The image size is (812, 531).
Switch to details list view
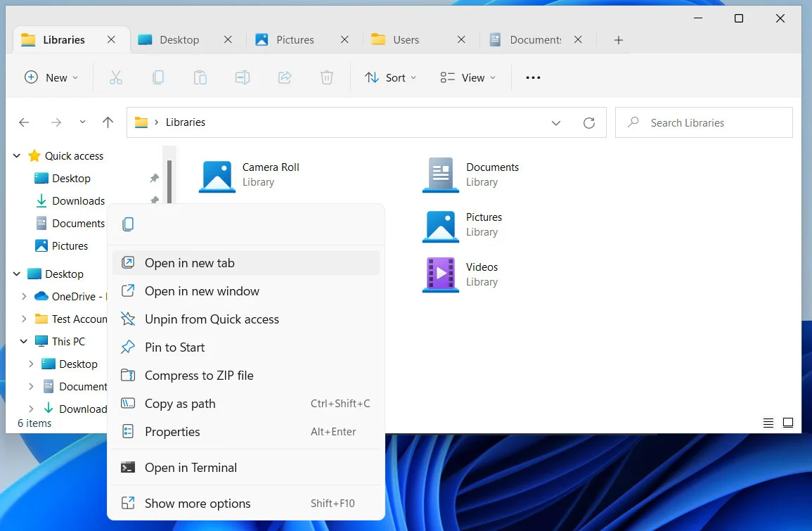[768, 423]
